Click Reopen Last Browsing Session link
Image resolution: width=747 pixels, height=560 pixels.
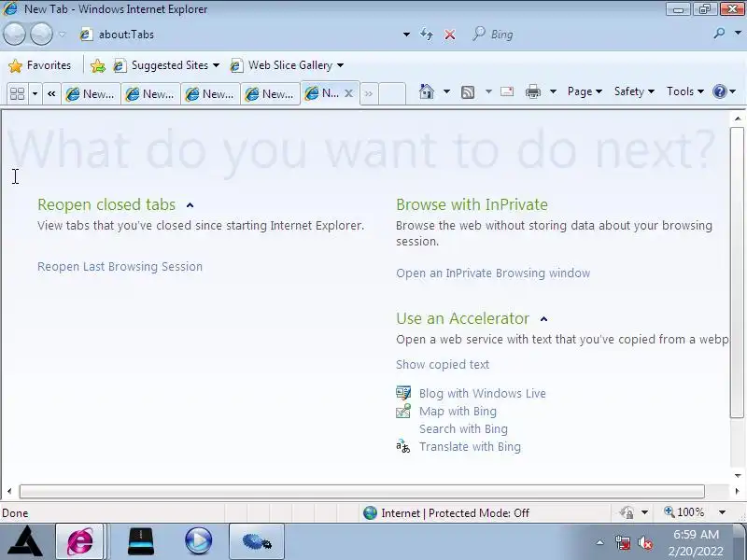tap(120, 267)
